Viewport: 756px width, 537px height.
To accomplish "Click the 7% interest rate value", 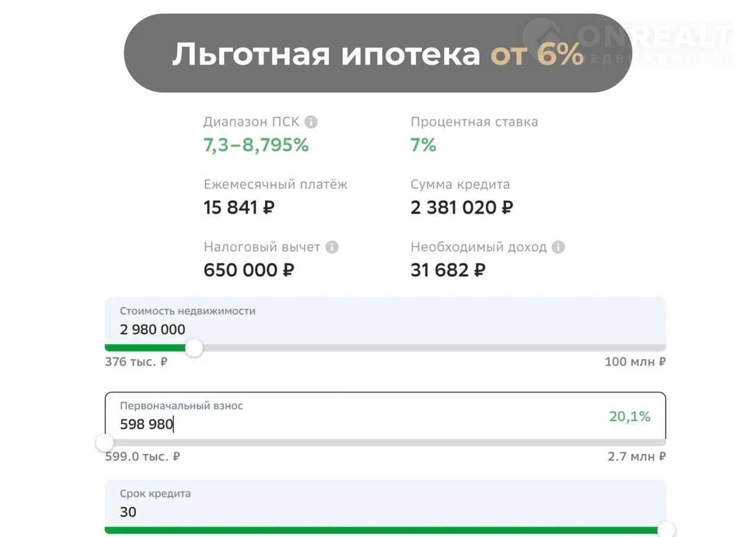I will (423, 145).
